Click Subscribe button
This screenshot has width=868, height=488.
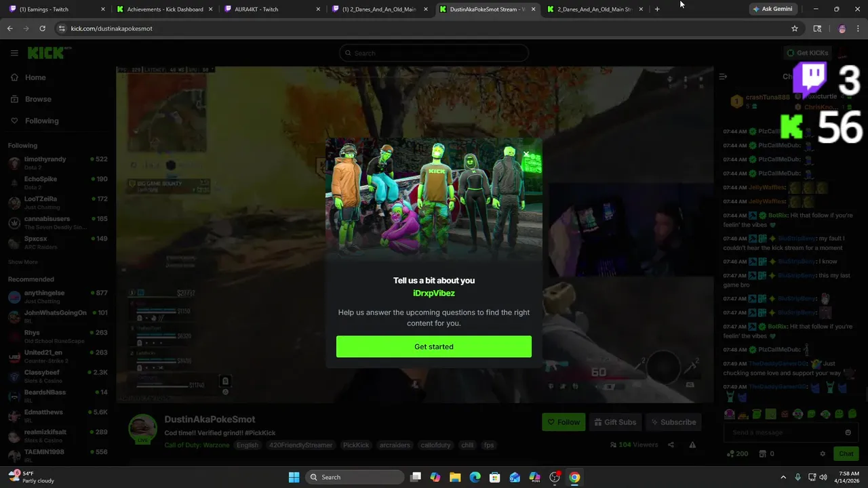point(673,422)
